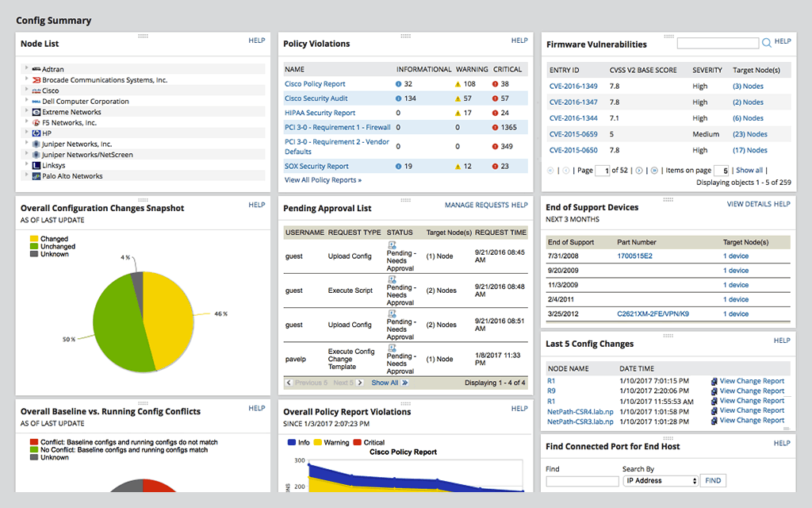Open the Search By dropdown showing IP Address

click(661, 479)
